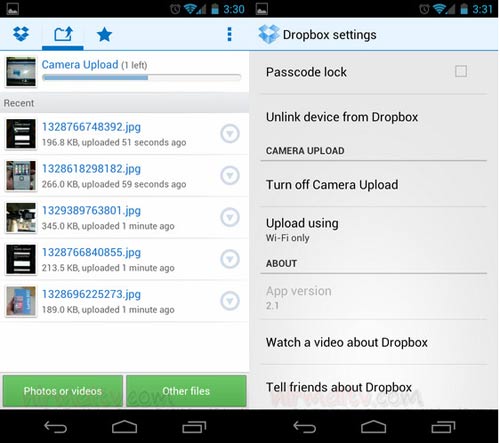This screenshot has width=500, height=443.
Task: Tap battery icon beside 3:31
Action: (464, 9)
